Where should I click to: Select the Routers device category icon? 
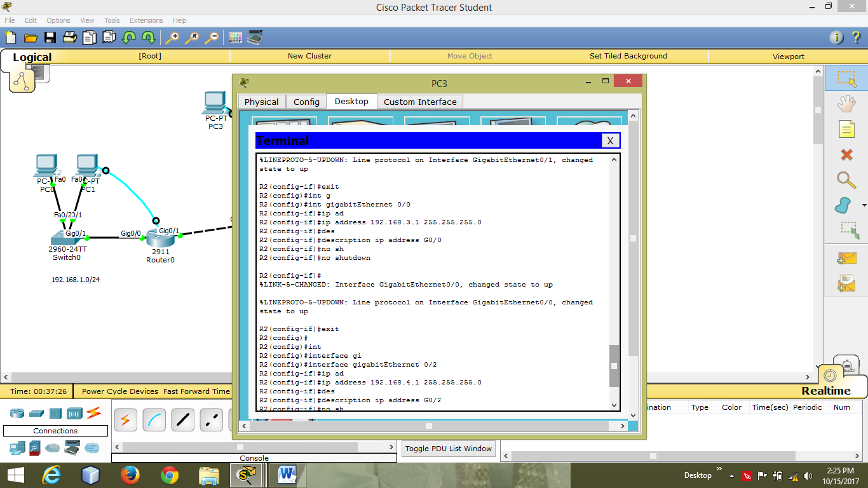17,414
